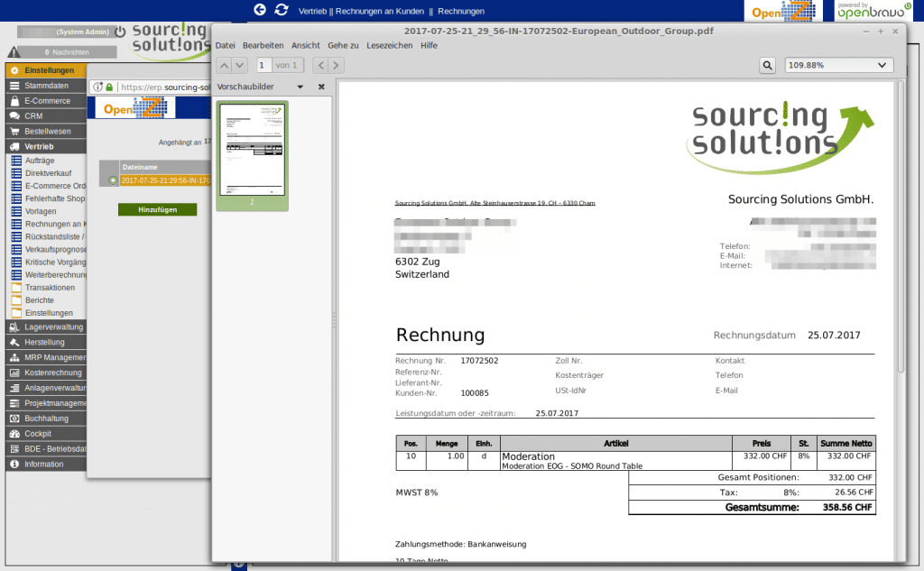Image resolution: width=924 pixels, height=571 pixels.
Task: Click the Gesamtsumme value 358.56 CHF
Action: tap(847, 507)
